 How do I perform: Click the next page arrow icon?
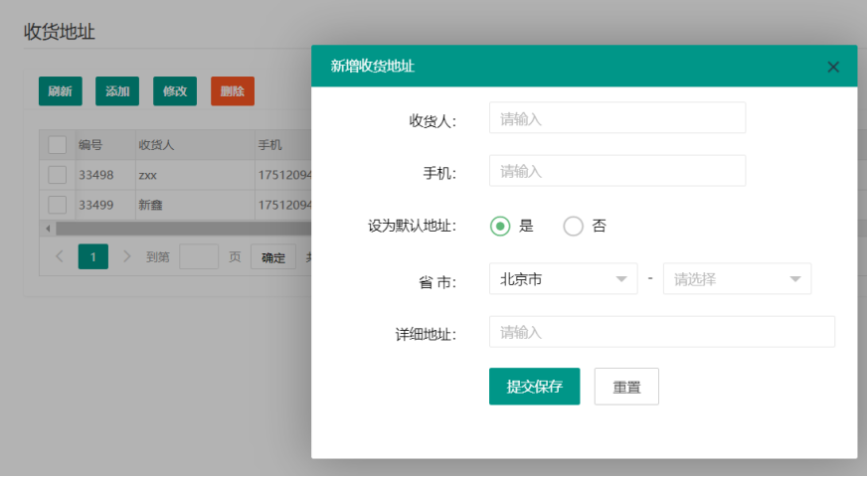click(x=126, y=256)
